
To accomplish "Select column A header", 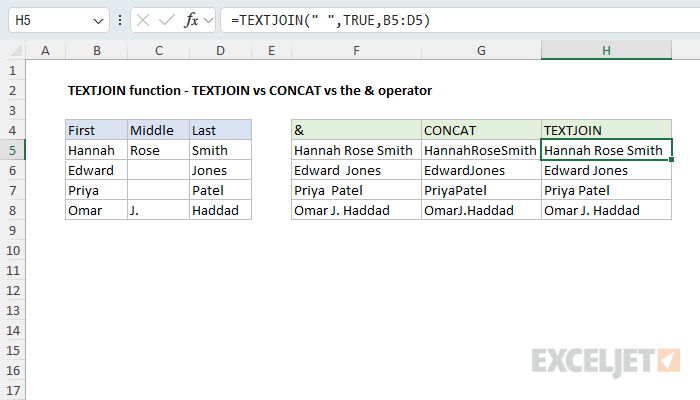I will (x=45, y=50).
